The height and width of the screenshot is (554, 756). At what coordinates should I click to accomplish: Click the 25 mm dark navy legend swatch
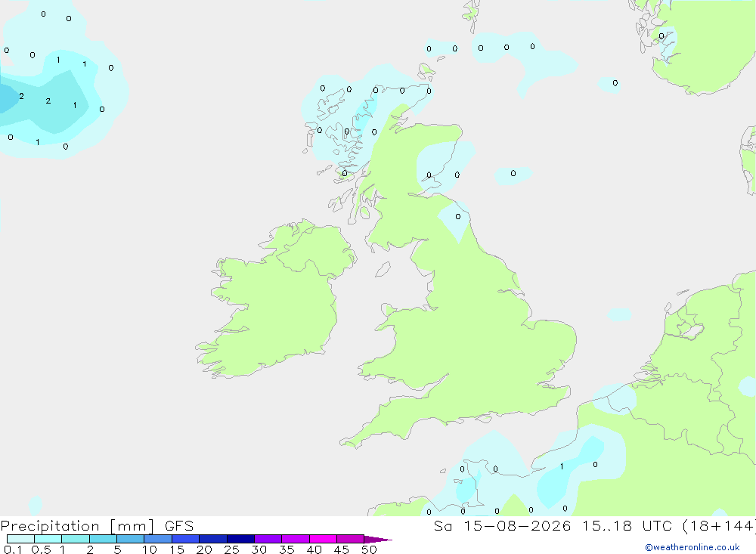pyautogui.click(x=240, y=539)
